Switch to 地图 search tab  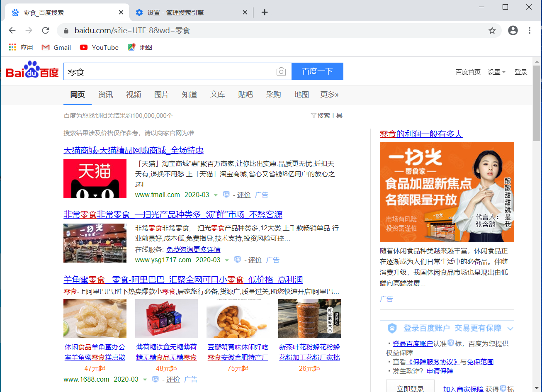tap(301, 95)
